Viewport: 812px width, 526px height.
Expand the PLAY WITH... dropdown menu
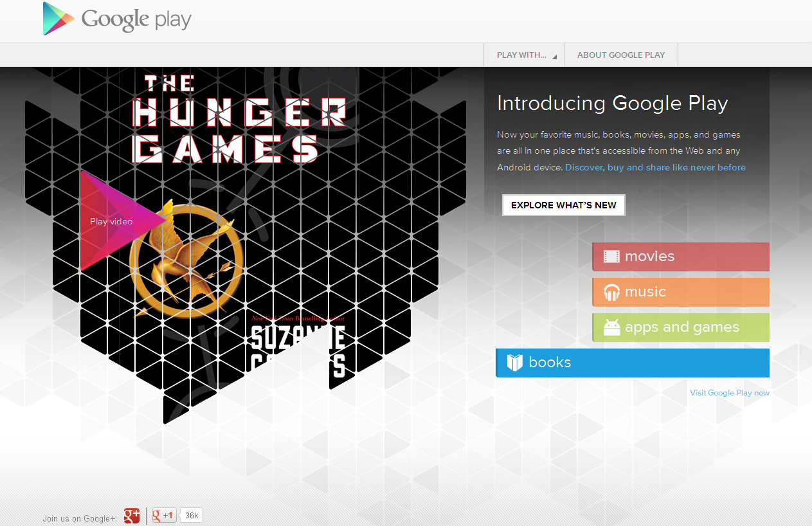(524, 55)
